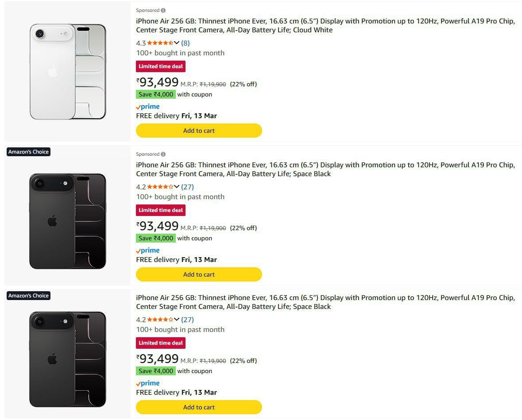Apply the Save ₹4,000 coupon on the first listing
522x420 pixels.
[x=156, y=94]
